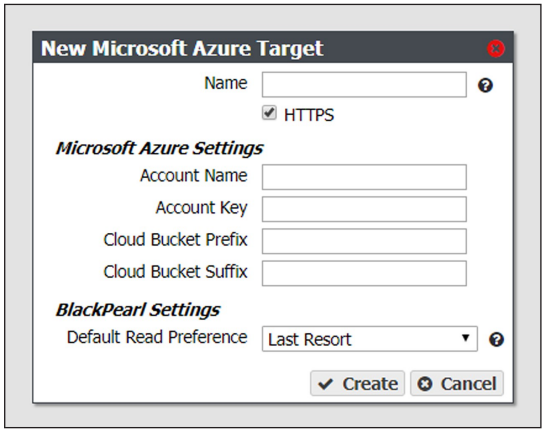This screenshot has width=550, height=434.
Task: Click the Account Key label
Action: pos(202,208)
